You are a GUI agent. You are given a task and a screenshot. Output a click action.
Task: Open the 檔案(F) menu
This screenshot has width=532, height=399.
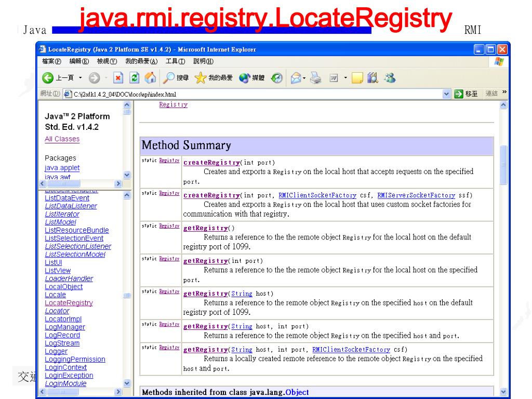tap(51, 61)
